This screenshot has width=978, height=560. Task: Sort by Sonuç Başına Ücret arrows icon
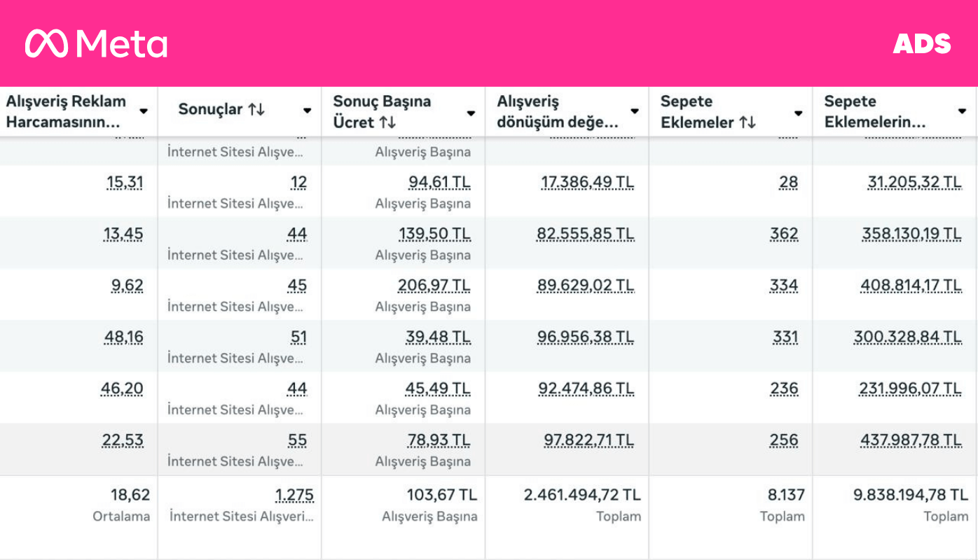pos(387,122)
